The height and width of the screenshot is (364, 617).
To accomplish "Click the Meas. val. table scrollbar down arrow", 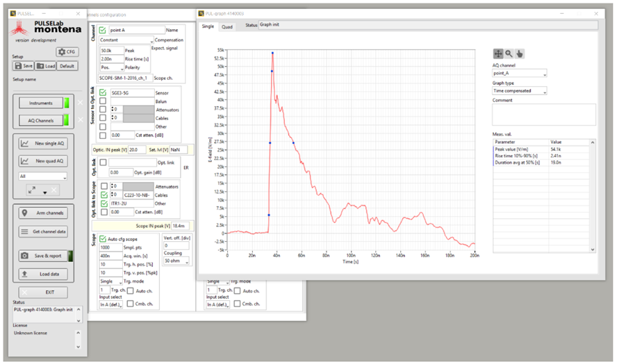I will pos(593,249).
